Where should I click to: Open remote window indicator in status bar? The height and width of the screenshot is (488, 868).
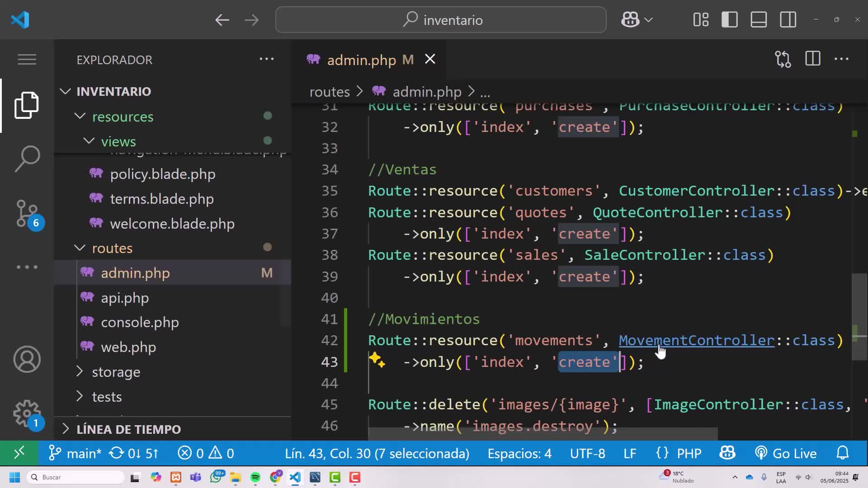[19, 453]
